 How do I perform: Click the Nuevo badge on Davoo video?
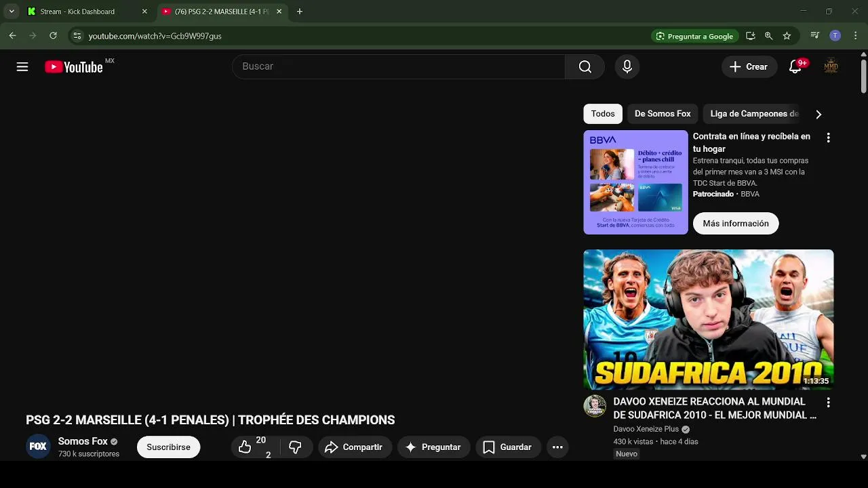point(627,453)
